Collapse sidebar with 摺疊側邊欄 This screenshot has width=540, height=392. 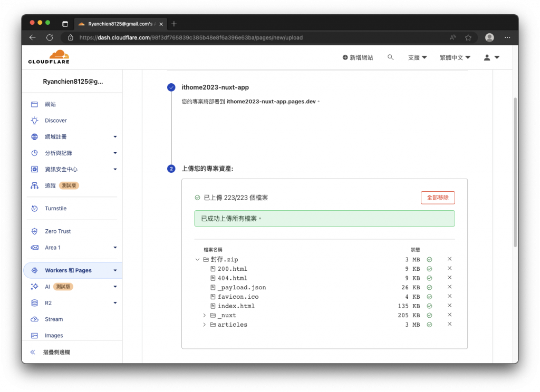pos(50,352)
